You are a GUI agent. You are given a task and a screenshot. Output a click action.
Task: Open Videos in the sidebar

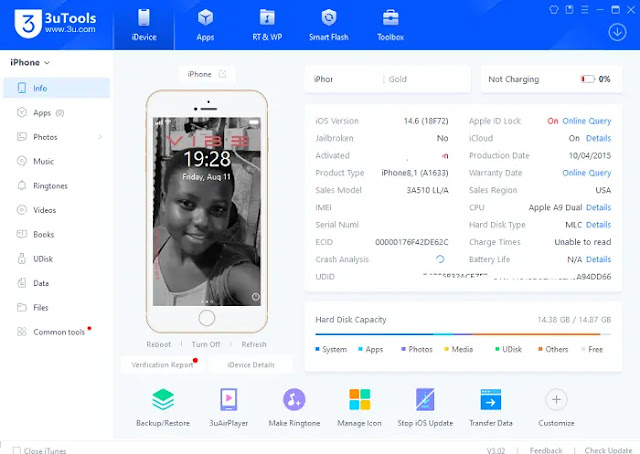56,210
